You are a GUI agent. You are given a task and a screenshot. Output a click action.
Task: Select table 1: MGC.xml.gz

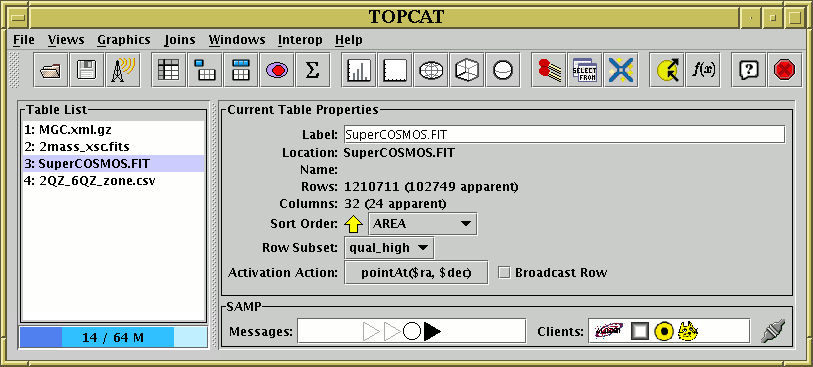pos(114,130)
